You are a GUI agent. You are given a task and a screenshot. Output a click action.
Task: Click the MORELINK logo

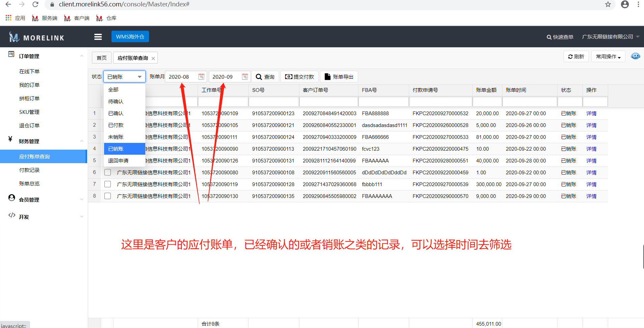(36, 37)
